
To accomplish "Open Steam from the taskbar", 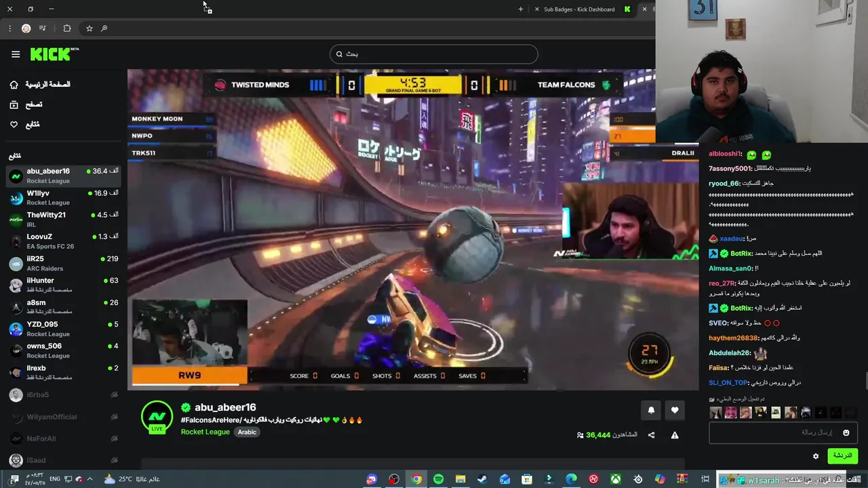I will click(482, 479).
